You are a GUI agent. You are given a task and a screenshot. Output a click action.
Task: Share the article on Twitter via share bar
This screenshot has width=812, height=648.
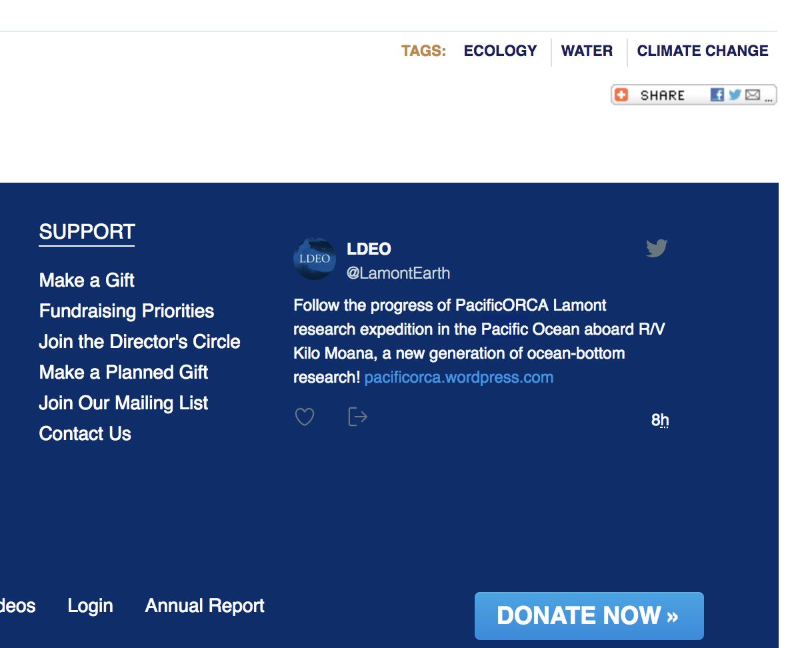coord(733,95)
